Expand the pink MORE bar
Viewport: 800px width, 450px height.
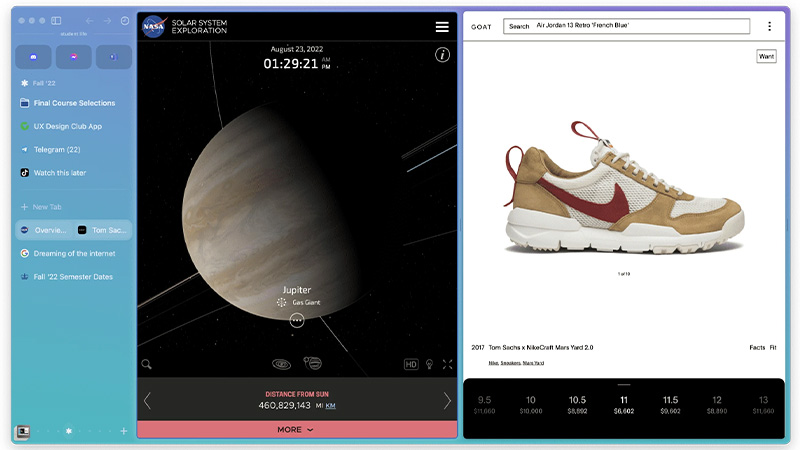click(297, 430)
